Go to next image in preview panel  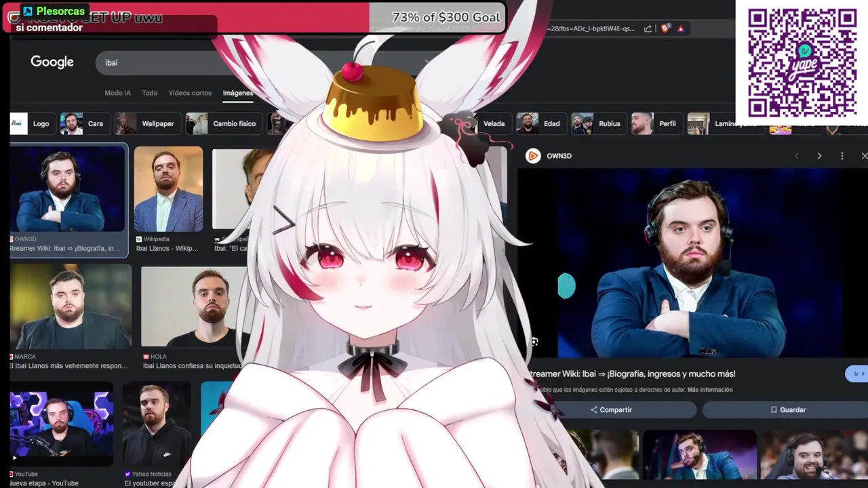pyautogui.click(x=819, y=156)
